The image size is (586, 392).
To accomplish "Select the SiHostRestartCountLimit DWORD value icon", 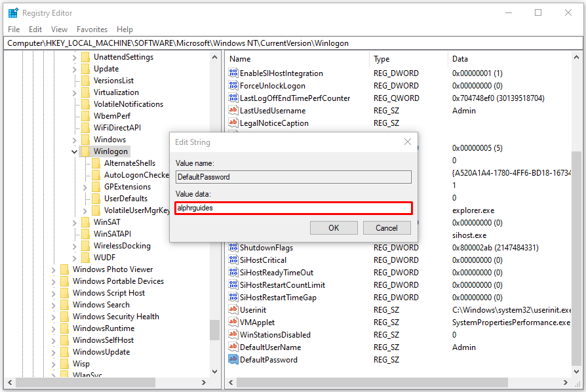I will (x=233, y=284).
